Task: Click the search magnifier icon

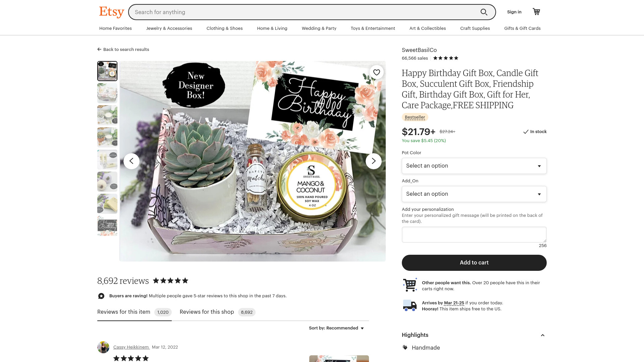Action: [x=484, y=12]
